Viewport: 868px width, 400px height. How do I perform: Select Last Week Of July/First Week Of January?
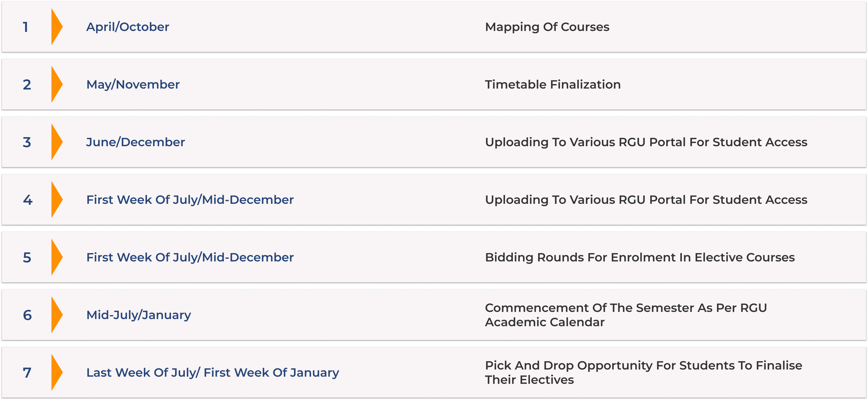point(213,373)
